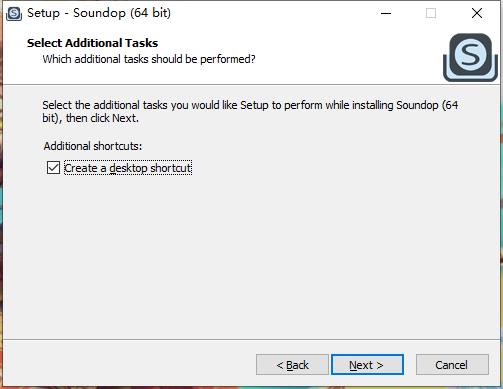Go back with the '< Back' button

pos(292,365)
